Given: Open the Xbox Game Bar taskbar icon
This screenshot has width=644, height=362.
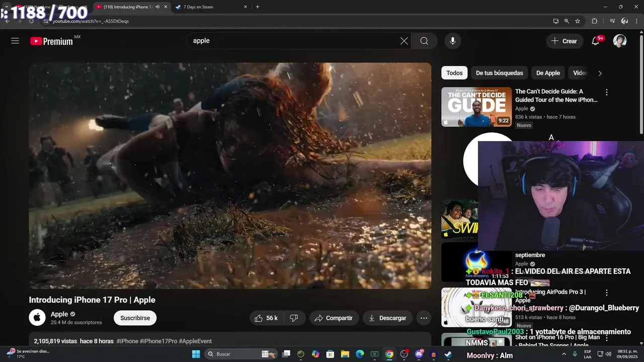Looking at the screenshot, I should click(375, 354).
